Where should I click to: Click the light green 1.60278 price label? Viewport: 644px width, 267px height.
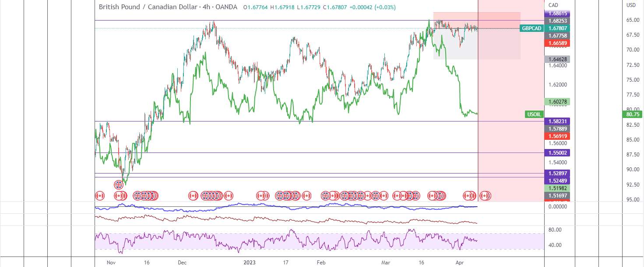tap(557, 102)
